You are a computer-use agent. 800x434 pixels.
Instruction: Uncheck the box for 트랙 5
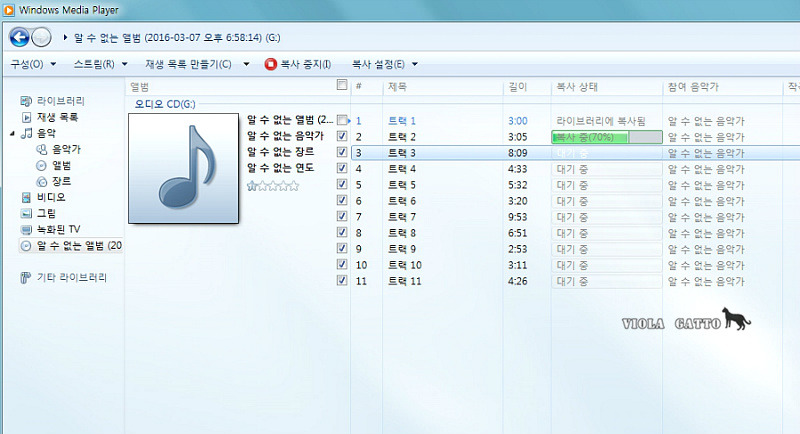342,184
